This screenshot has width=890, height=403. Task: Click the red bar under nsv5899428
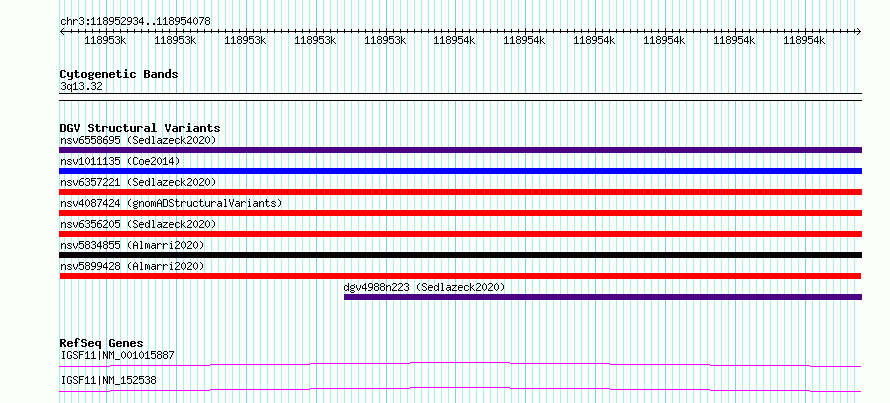461,276
